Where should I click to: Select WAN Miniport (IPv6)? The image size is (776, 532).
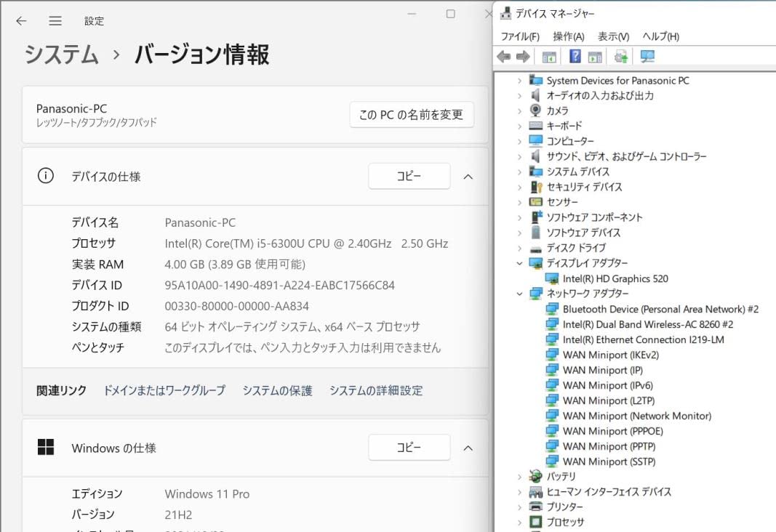coord(608,386)
